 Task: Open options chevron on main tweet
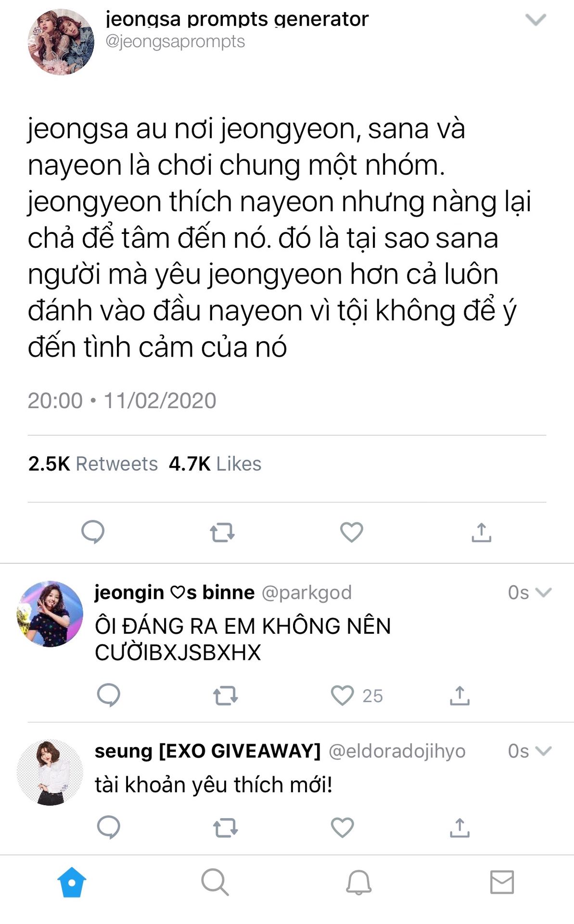coord(536,20)
